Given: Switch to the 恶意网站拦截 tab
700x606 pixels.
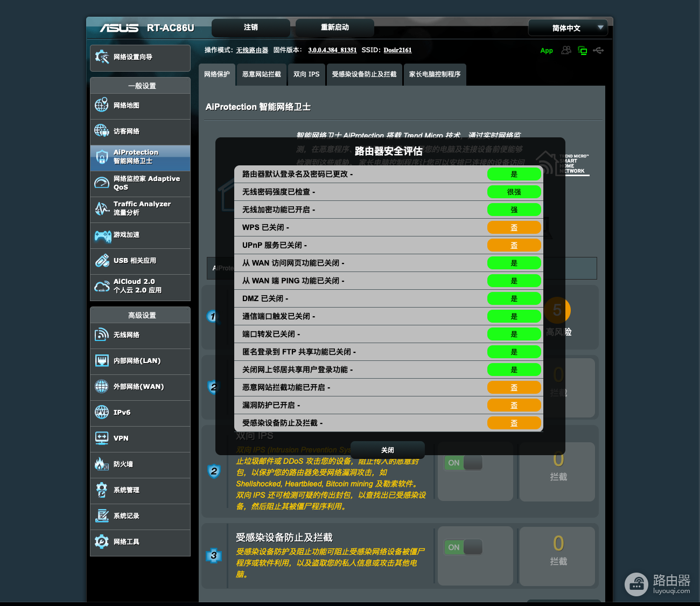Looking at the screenshot, I should pos(262,74).
